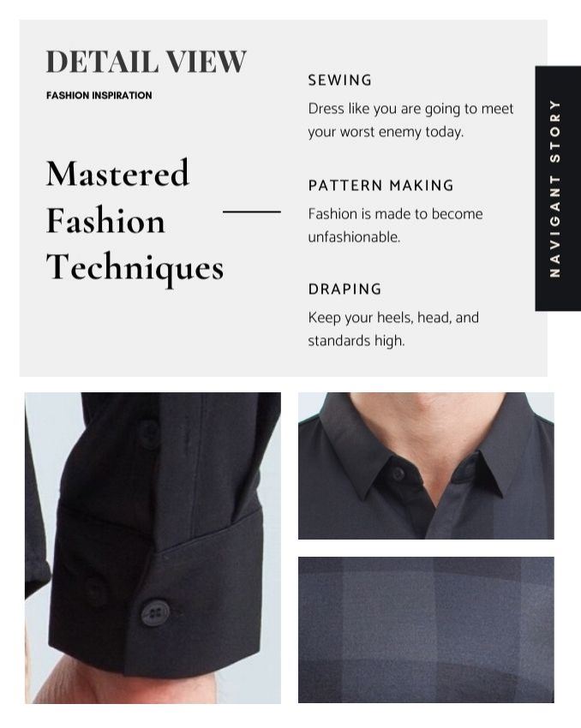581x728 pixels.
Task: Click the collar button in neck photo
Action: tap(398, 474)
